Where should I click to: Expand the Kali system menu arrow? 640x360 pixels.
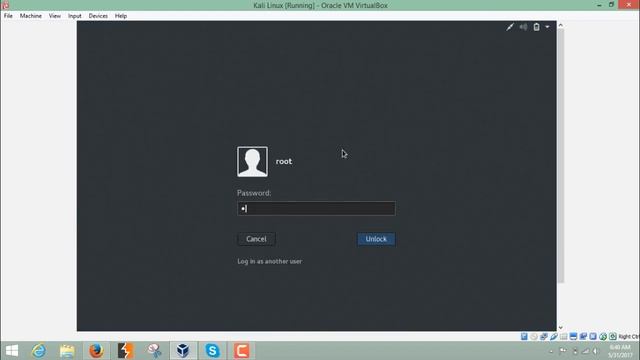pos(547,27)
